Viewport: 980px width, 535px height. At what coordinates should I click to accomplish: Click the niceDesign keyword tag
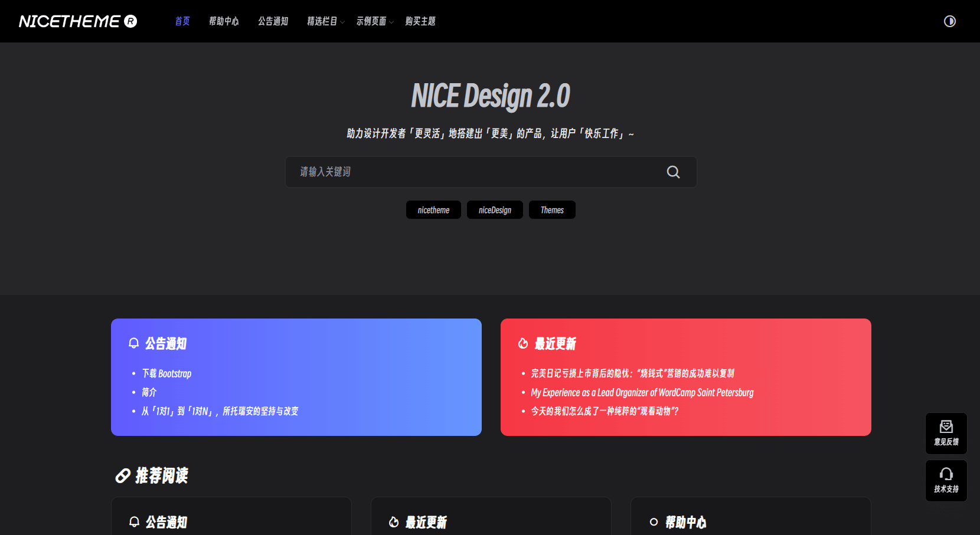click(495, 210)
